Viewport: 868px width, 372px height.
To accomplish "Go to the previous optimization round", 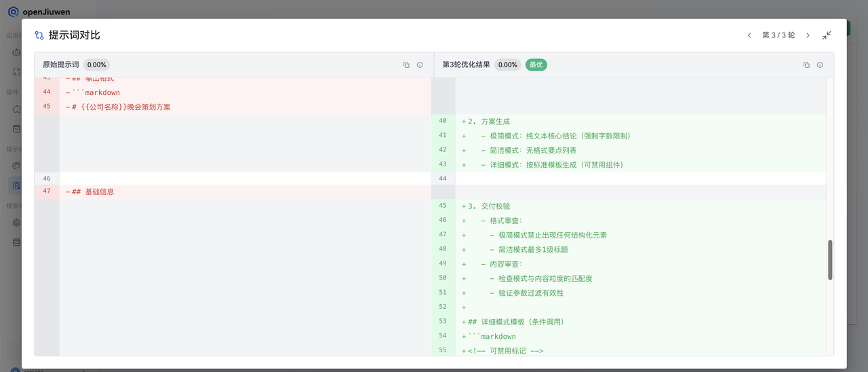I will (x=749, y=35).
